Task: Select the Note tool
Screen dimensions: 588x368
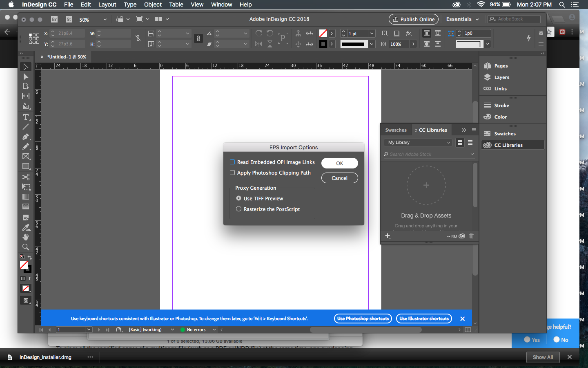Action: pos(26,218)
